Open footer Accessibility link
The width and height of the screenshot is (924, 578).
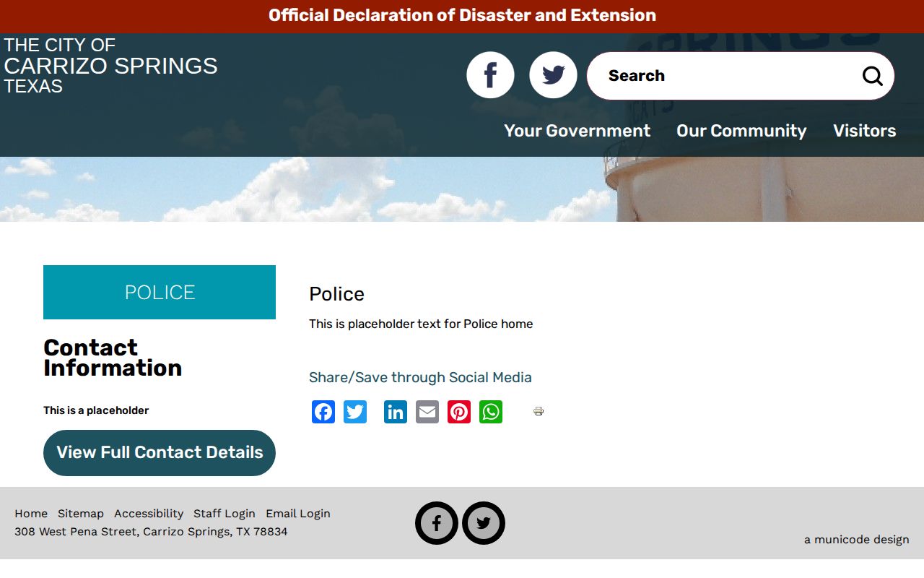click(149, 514)
